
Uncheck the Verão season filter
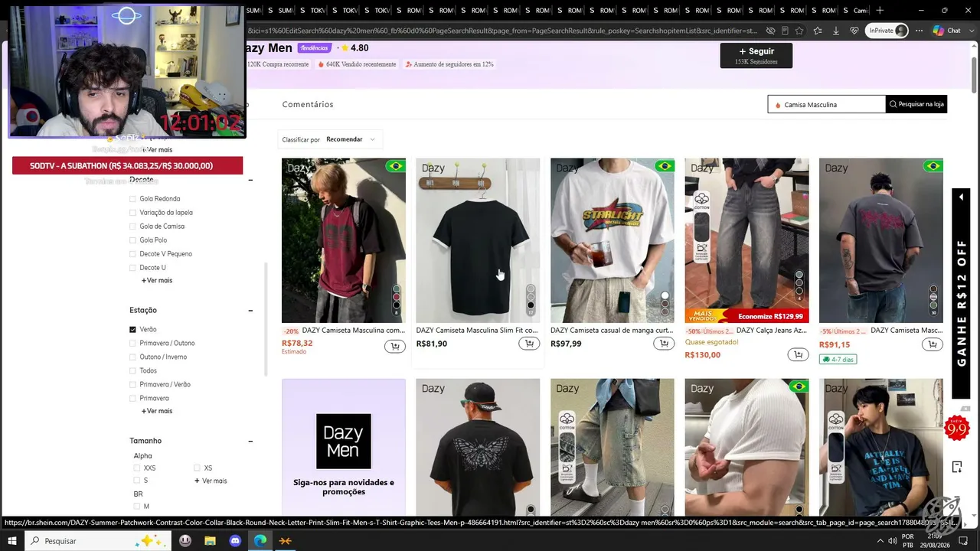click(x=132, y=330)
